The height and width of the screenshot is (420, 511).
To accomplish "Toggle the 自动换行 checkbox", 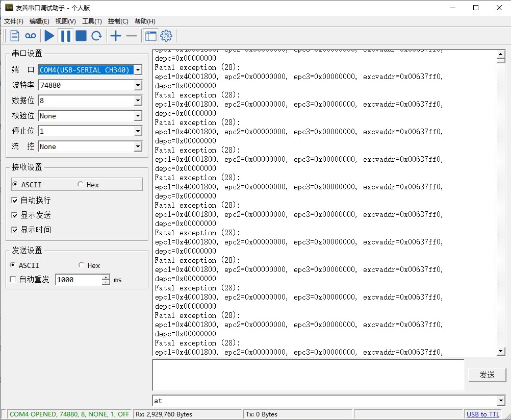I will pos(14,200).
